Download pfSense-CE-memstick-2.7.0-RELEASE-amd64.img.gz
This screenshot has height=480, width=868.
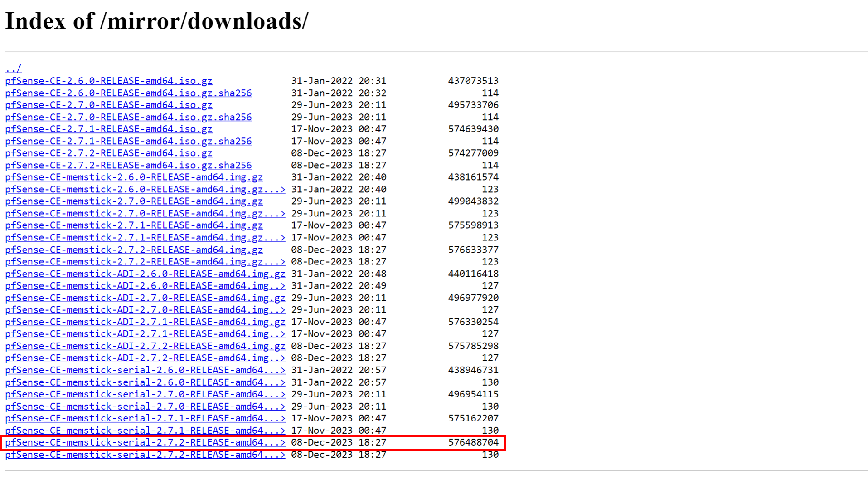click(x=134, y=201)
